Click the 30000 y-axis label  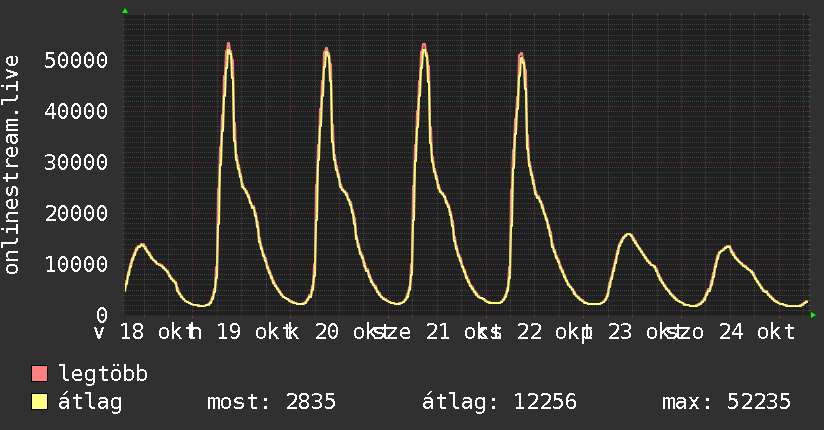pos(76,162)
